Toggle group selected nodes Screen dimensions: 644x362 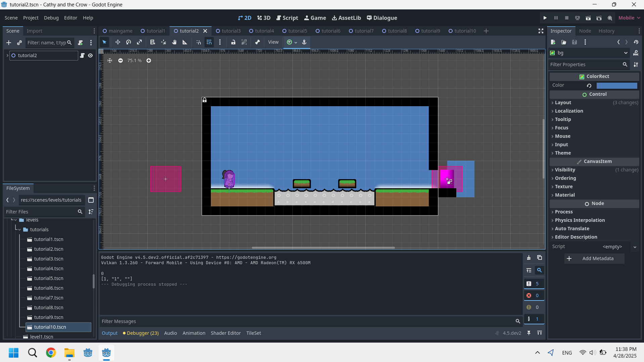pyautogui.click(x=244, y=42)
